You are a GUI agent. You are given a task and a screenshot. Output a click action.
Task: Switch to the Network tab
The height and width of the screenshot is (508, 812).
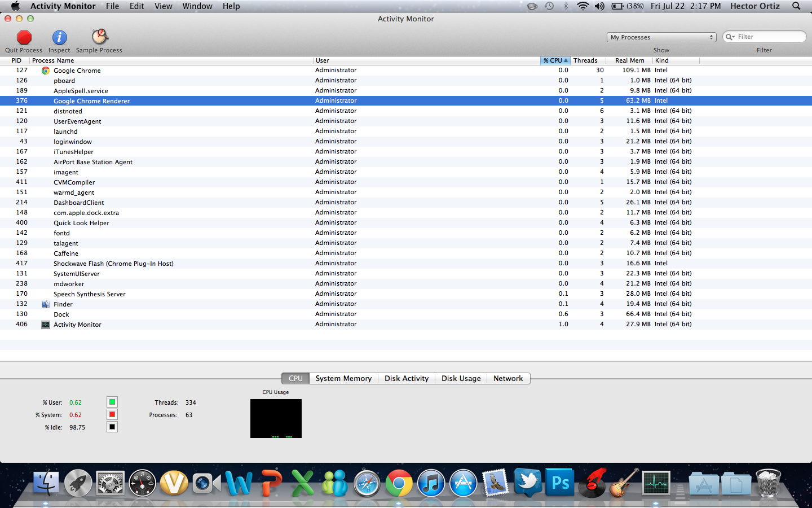tap(508, 379)
